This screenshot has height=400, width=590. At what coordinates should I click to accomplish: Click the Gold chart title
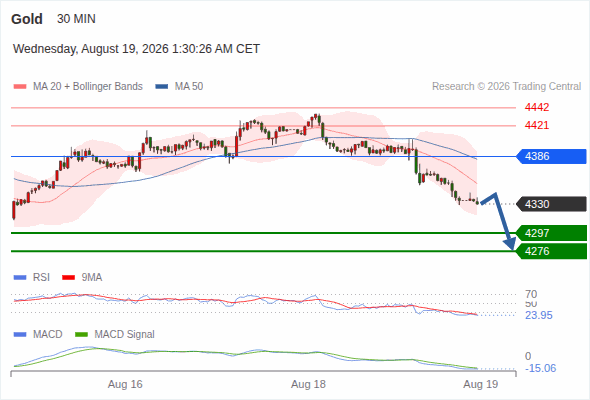(27, 19)
